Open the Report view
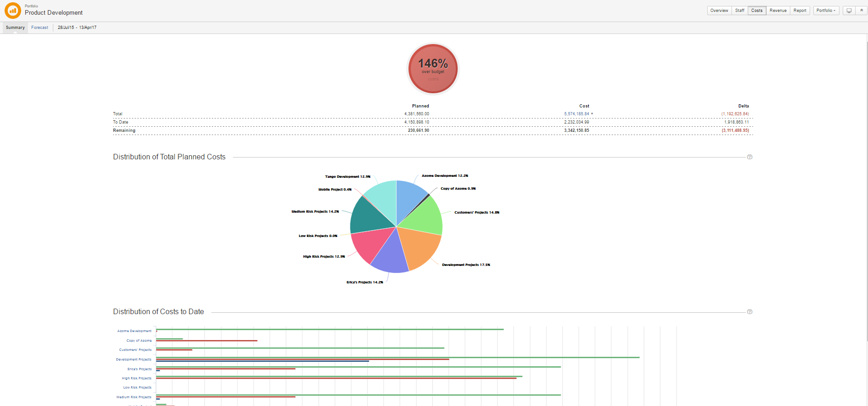Image resolution: width=868 pixels, height=406 pixels. (x=800, y=11)
